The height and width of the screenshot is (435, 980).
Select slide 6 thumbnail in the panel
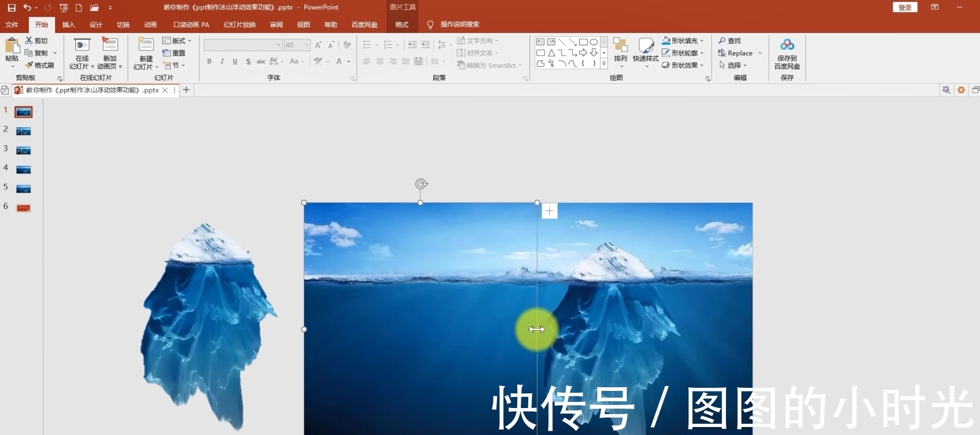[23, 208]
